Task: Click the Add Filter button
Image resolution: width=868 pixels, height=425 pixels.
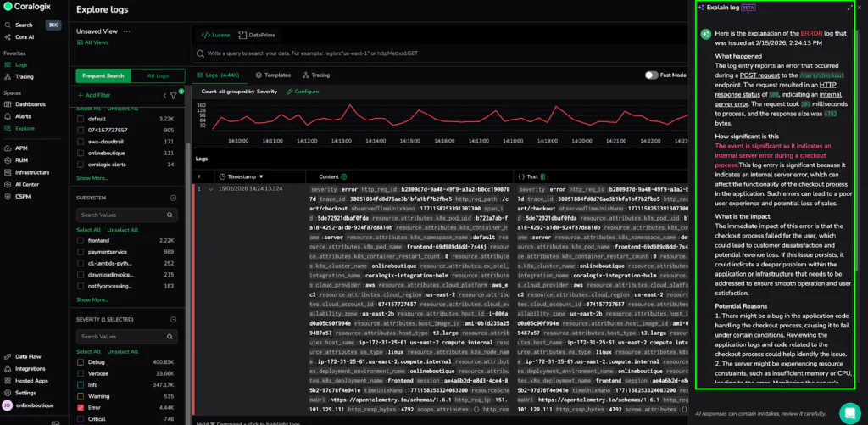Action: [97, 96]
